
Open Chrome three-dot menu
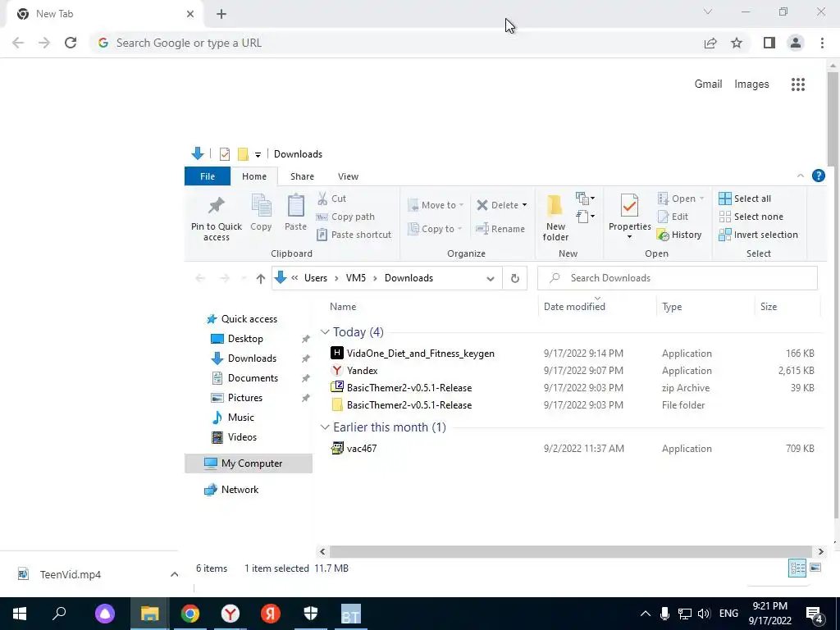822,43
